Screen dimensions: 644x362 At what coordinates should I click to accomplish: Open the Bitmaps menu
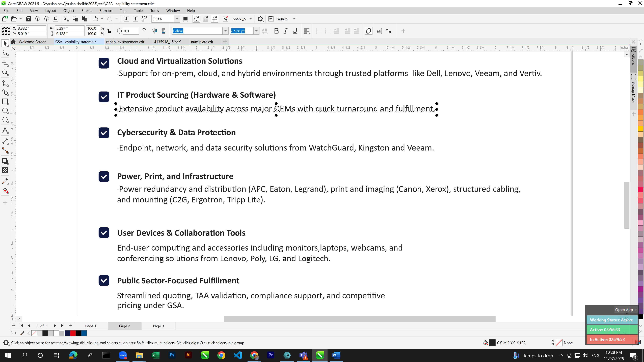coord(106,11)
